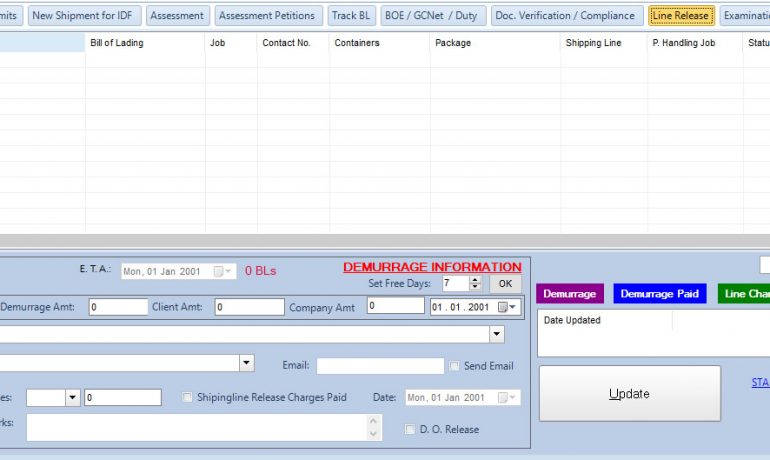
Task: Click the blue Demurrage Paid label
Action: click(659, 294)
